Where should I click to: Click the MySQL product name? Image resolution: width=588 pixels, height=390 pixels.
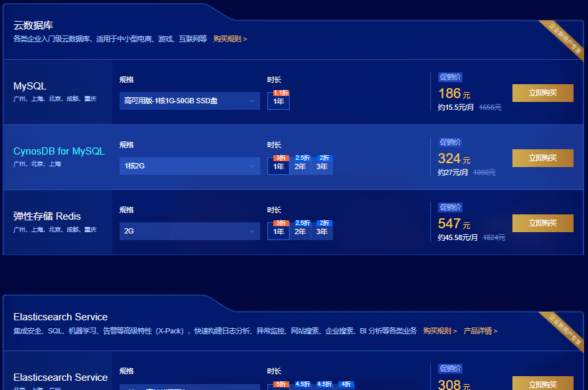click(x=30, y=86)
